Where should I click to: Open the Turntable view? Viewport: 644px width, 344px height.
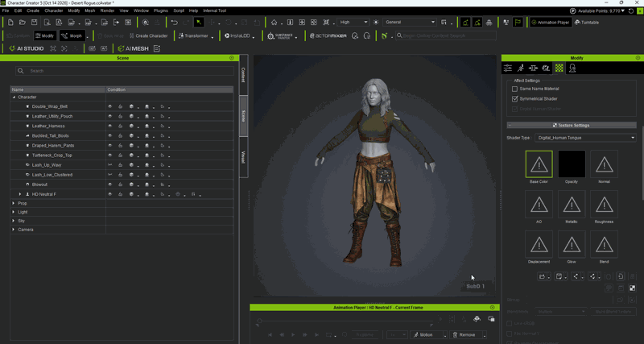pos(587,23)
